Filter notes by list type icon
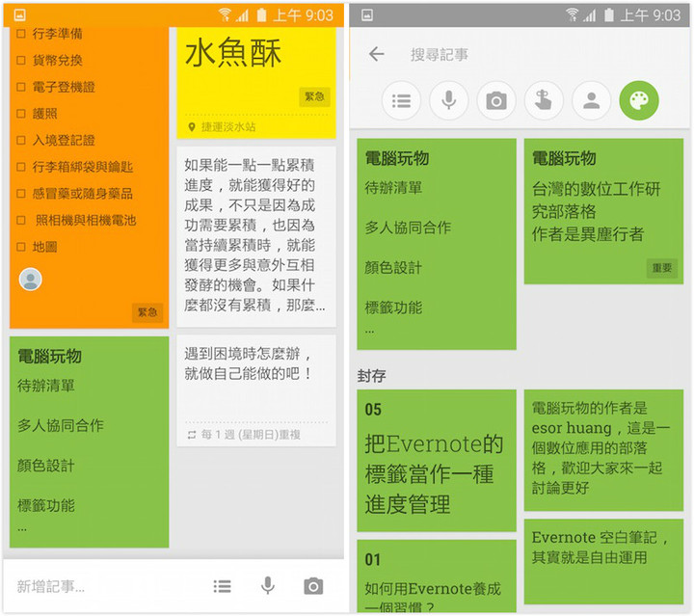The width and height of the screenshot is (694, 616). click(402, 100)
